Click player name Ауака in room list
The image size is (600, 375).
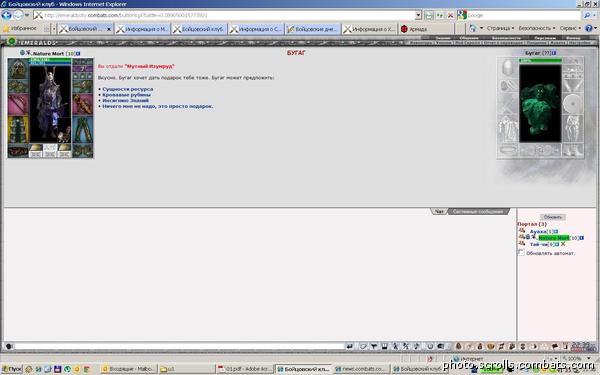pyautogui.click(x=538, y=232)
